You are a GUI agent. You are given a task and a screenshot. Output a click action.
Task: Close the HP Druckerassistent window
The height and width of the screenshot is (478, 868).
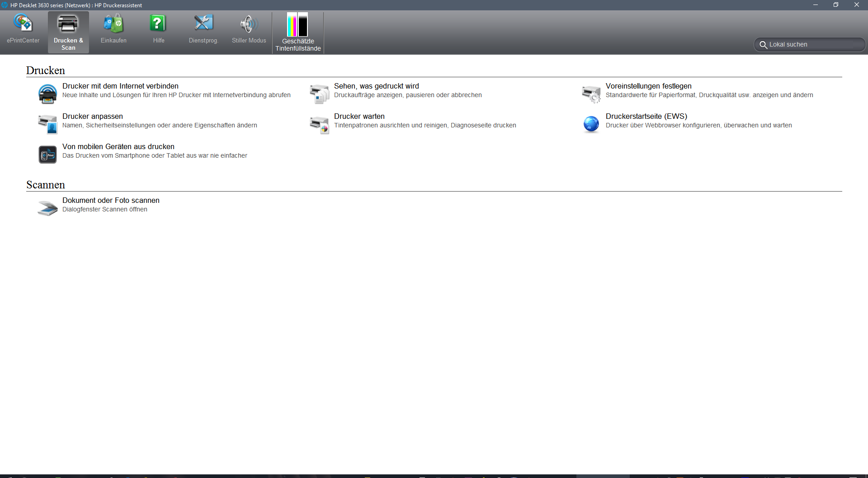(x=857, y=5)
